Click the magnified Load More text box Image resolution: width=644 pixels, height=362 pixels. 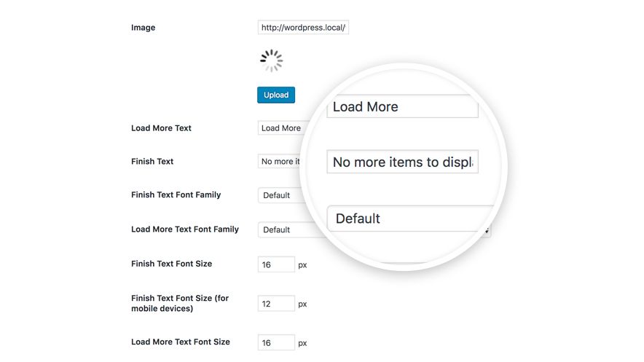tap(401, 107)
